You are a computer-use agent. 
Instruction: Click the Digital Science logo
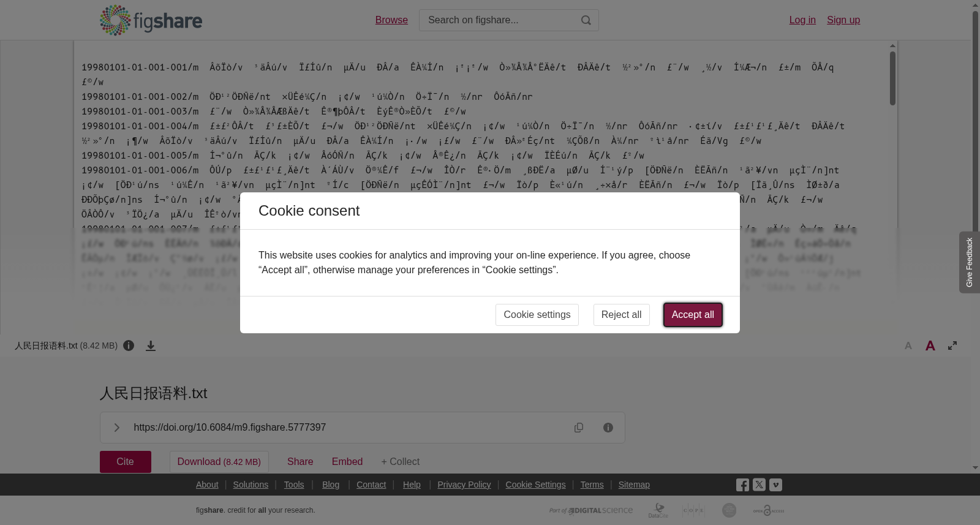click(x=591, y=510)
